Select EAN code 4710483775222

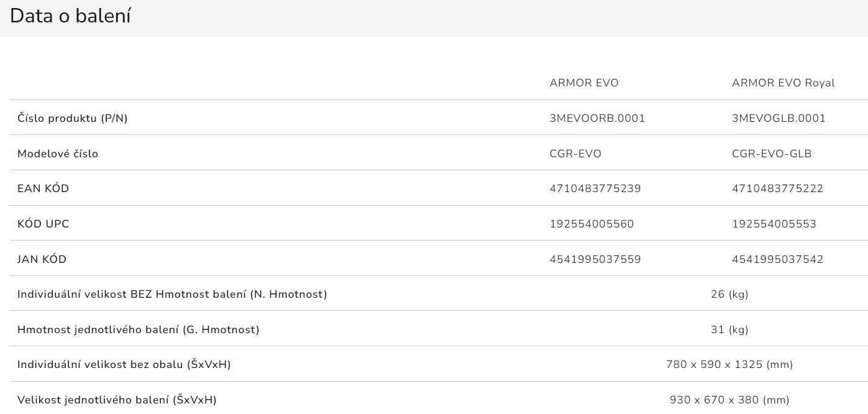point(777,188)
